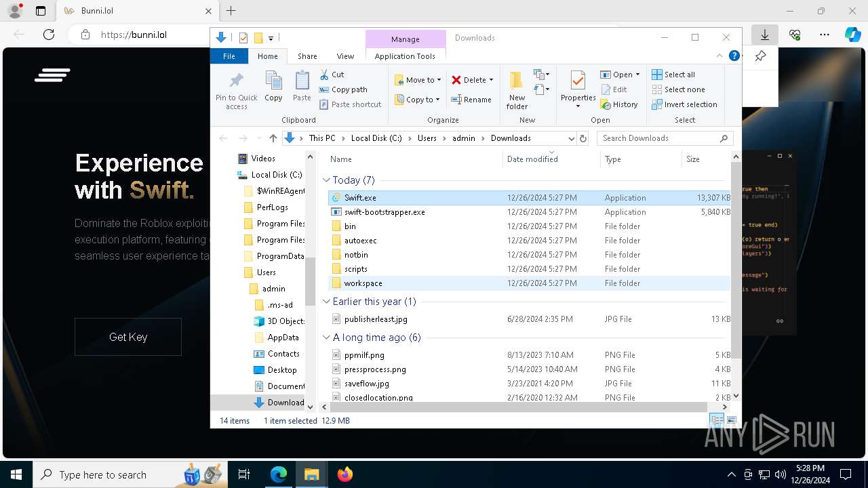Click Paste shortcut command
Viewport: 868px width, 488px height.
(351, 104)
